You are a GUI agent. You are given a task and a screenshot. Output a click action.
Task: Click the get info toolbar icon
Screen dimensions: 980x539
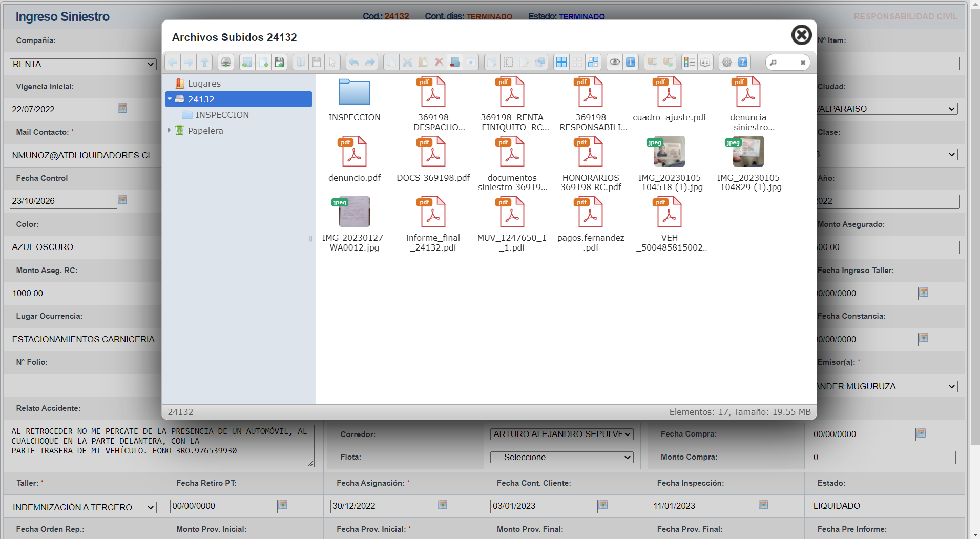coord(631,63)
